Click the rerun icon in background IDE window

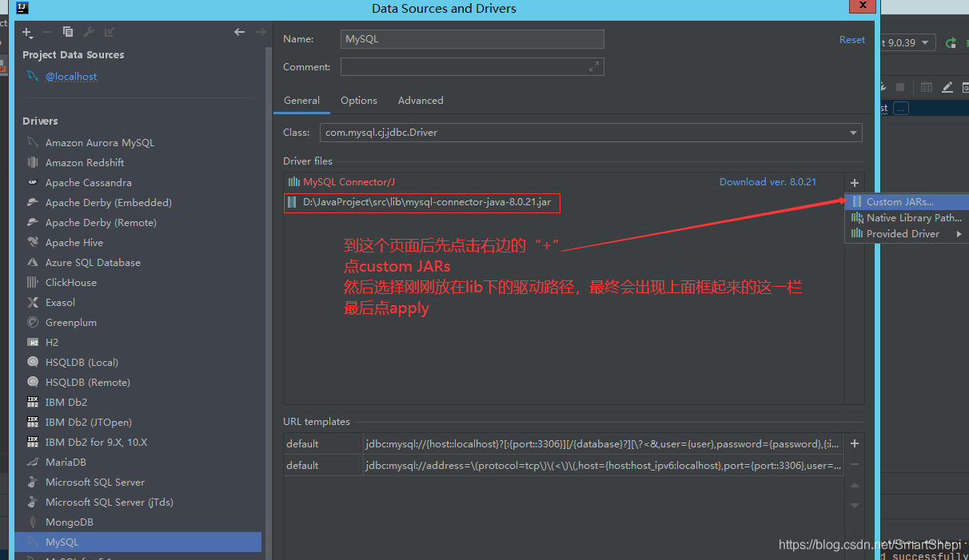(x=951, y=43)
